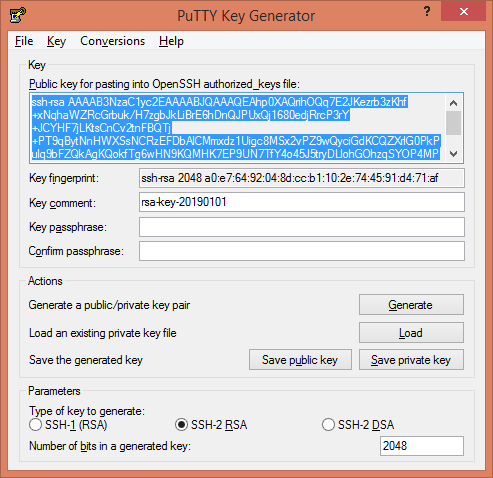
Task: Select the SSH-1 (RSA) key type
Action: click(x=68, y=425)
